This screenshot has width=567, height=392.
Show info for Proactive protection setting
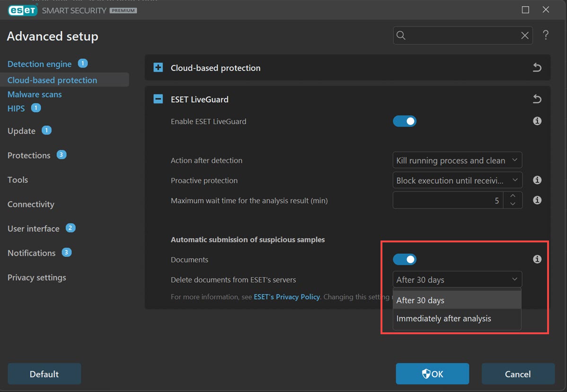point(537,180)
